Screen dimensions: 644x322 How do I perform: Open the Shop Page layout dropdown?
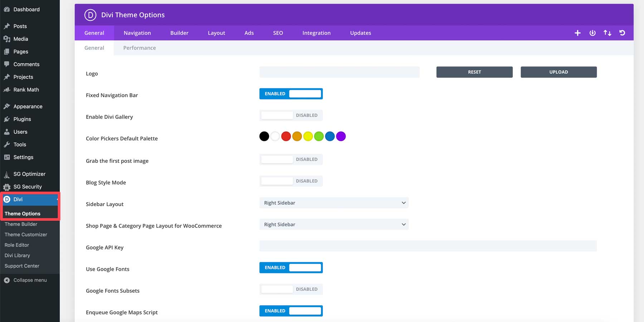pyautogui.click(x=334, y=224)
